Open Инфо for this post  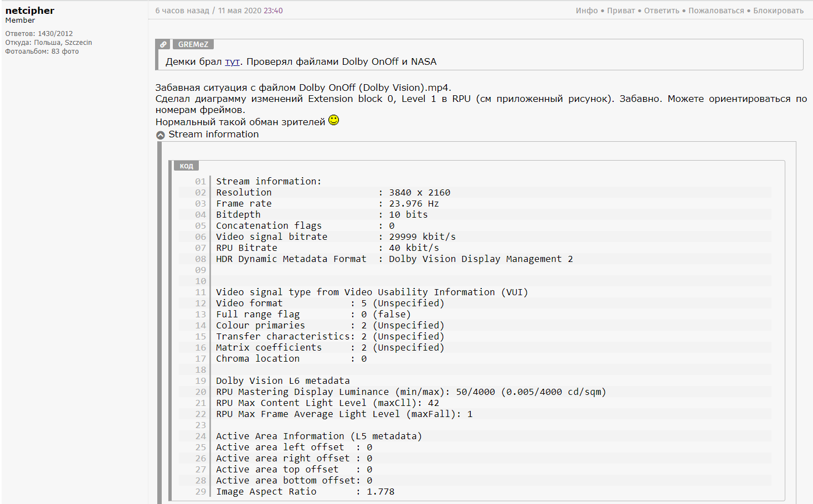[x=586, y=11]
